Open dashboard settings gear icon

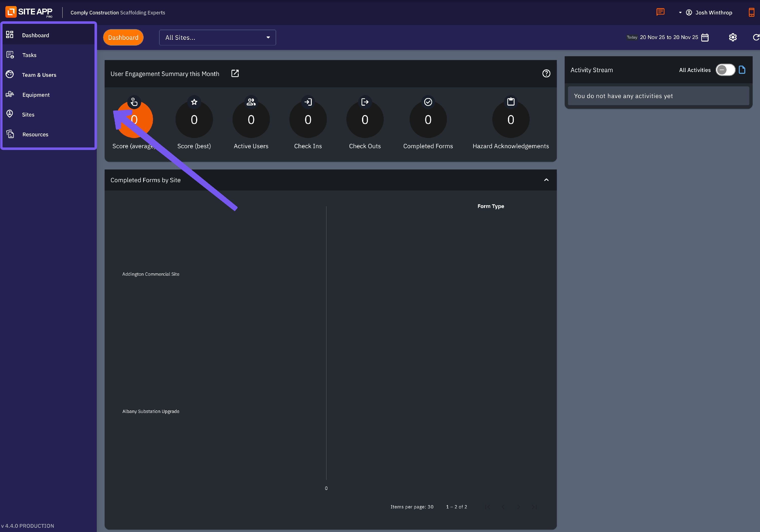coord(733,37)
